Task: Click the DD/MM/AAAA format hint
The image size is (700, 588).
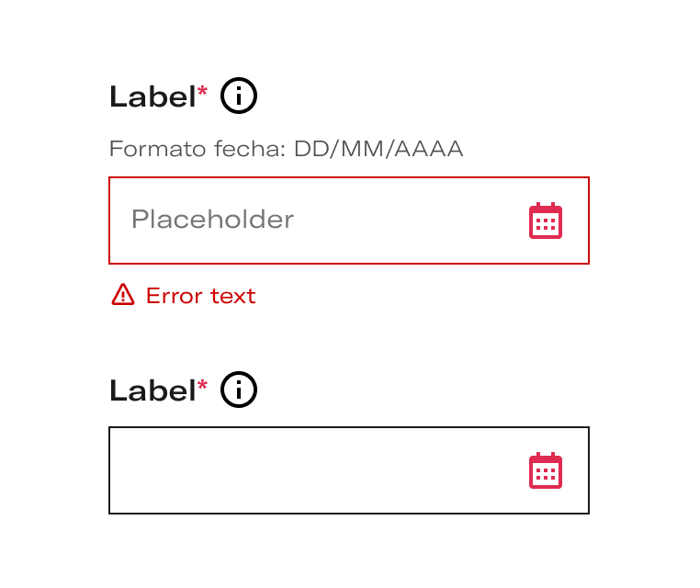Action: 378,149
